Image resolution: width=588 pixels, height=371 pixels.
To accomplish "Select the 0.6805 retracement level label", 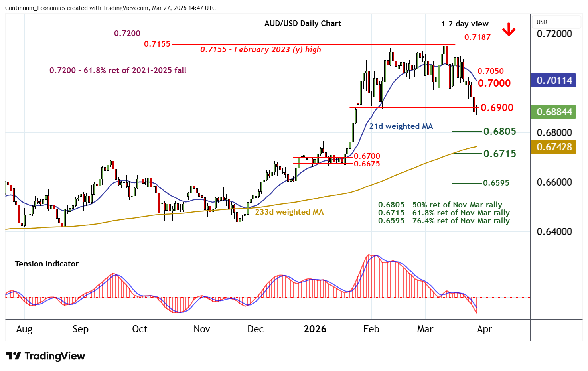I will tap(499, 131).
